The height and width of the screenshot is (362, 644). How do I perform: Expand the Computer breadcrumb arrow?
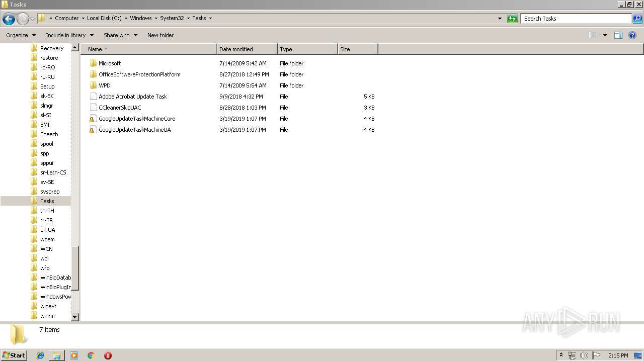pyautogui.click(x=83, y=18)
